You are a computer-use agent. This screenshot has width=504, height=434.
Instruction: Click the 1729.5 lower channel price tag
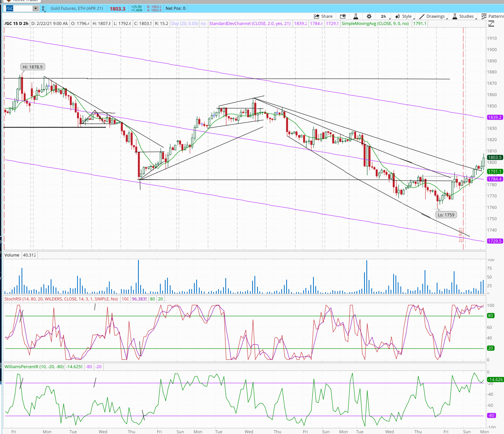[x=495, y=241]
